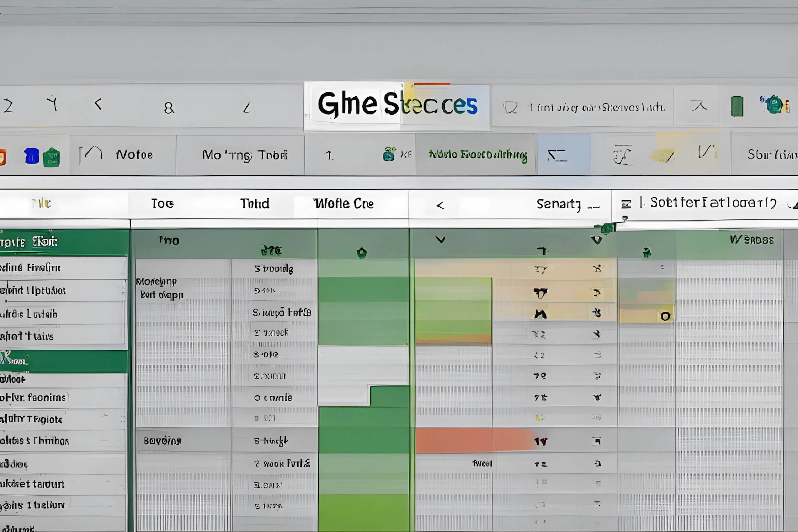Viewport: 798px width, 532px height.
Task: Collapse the left chevron in column header bar
Action: [x=440, y=205]
